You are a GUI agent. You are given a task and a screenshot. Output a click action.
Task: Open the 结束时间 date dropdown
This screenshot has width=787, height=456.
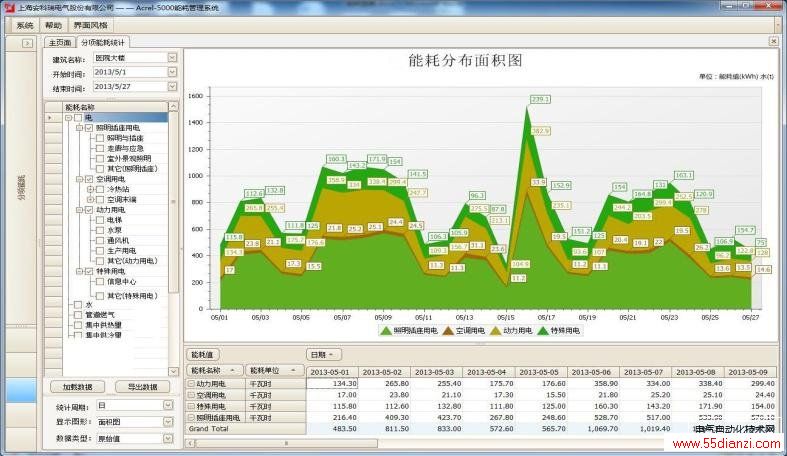tap(172, 86)
